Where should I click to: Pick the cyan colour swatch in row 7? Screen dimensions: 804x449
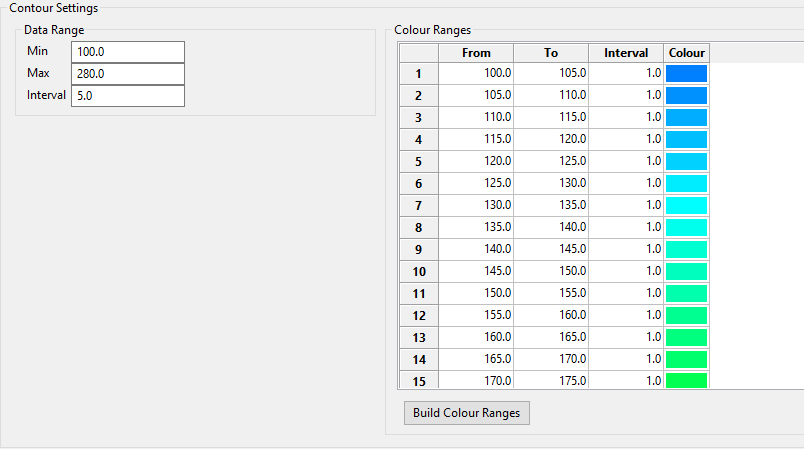[686, 206]
